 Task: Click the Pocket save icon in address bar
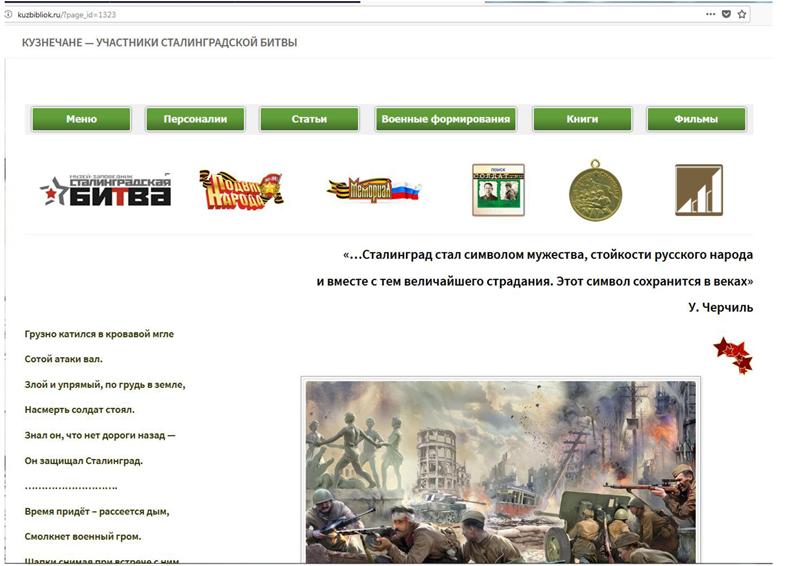click(726, 15)
